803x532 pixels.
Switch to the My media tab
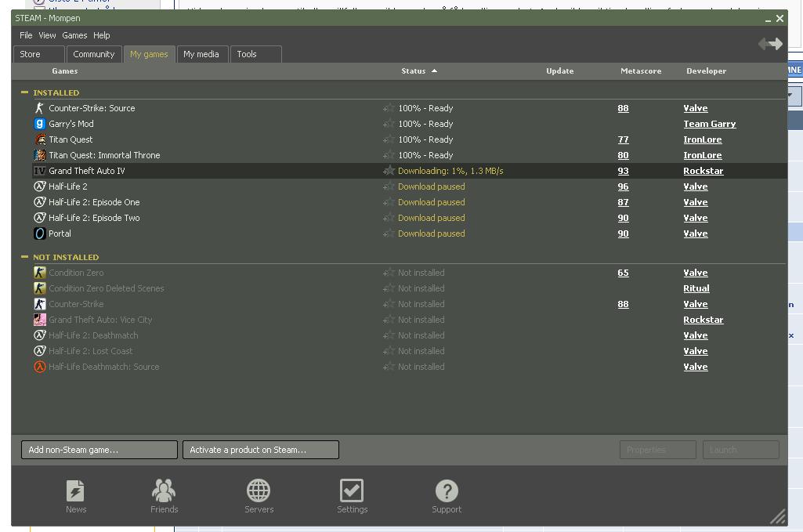[x=201, y=54]
